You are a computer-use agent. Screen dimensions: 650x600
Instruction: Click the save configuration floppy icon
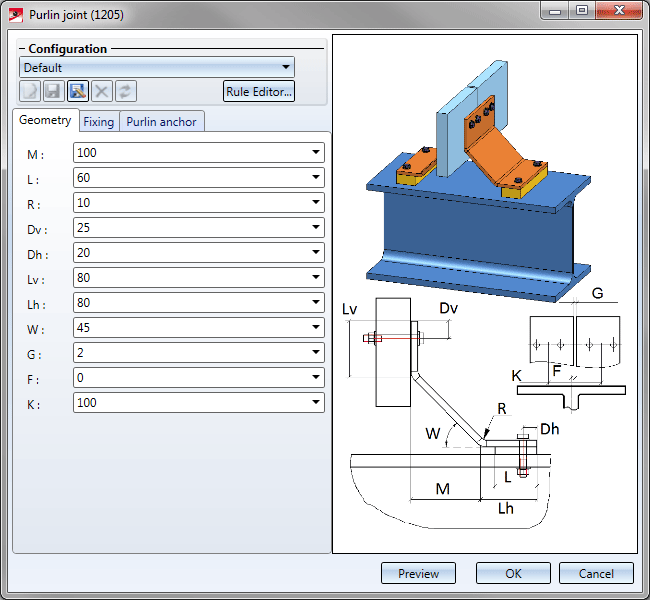[54, 92]
